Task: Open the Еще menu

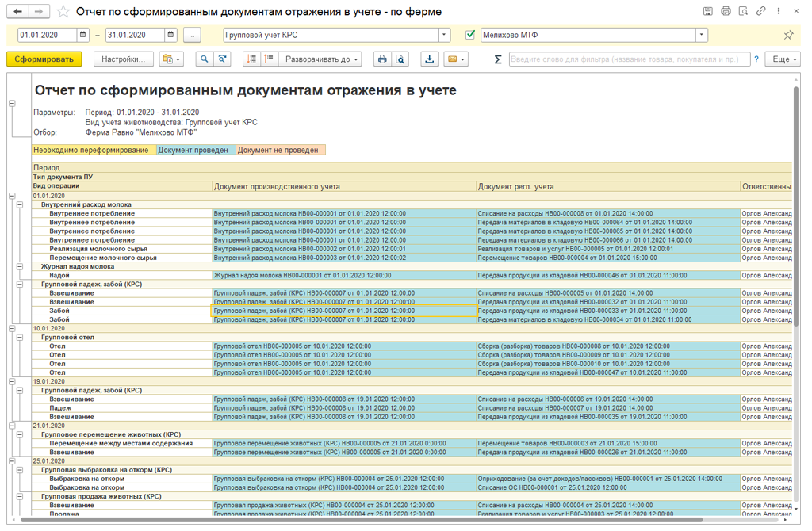Action: coord(783,59)
